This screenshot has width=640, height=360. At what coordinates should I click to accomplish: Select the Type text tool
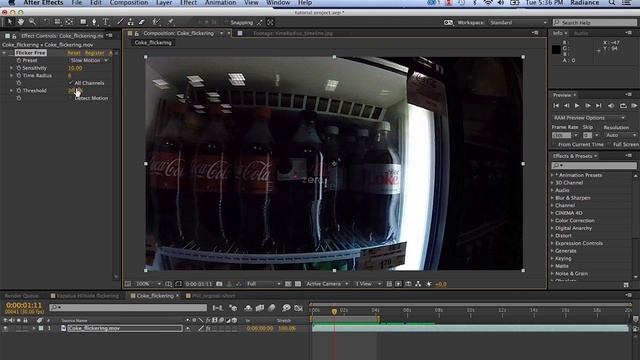(x=106, y=22)
